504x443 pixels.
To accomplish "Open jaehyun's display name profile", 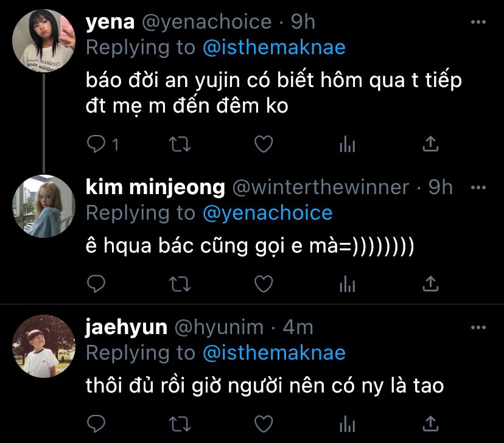I will 126,327.
